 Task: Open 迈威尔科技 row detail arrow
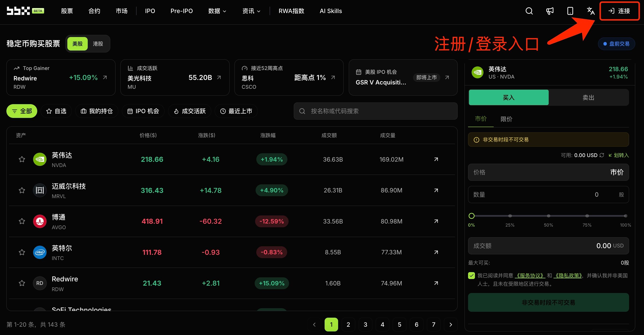click(x=436, y=190)
